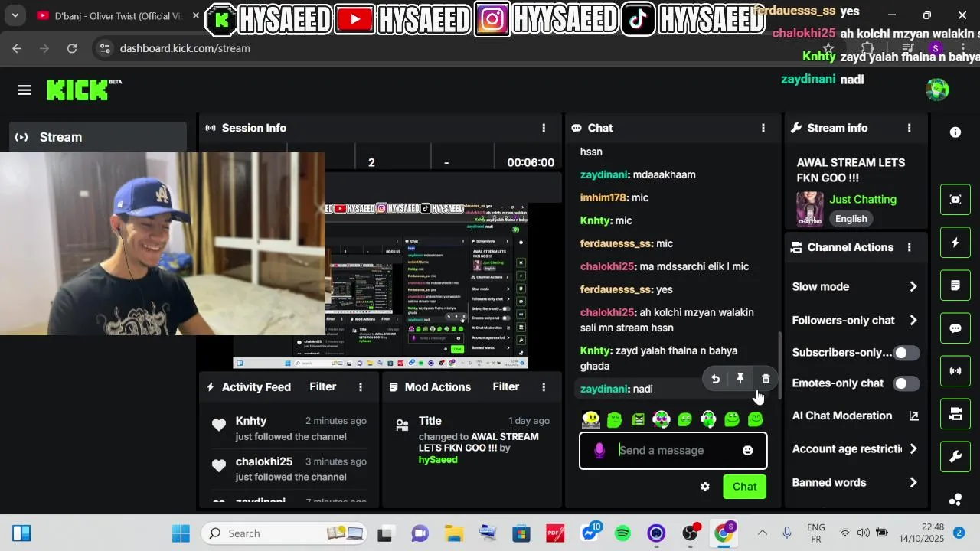Open chat settings gear icon
This screenshot has height=551, width=980.
705,487
